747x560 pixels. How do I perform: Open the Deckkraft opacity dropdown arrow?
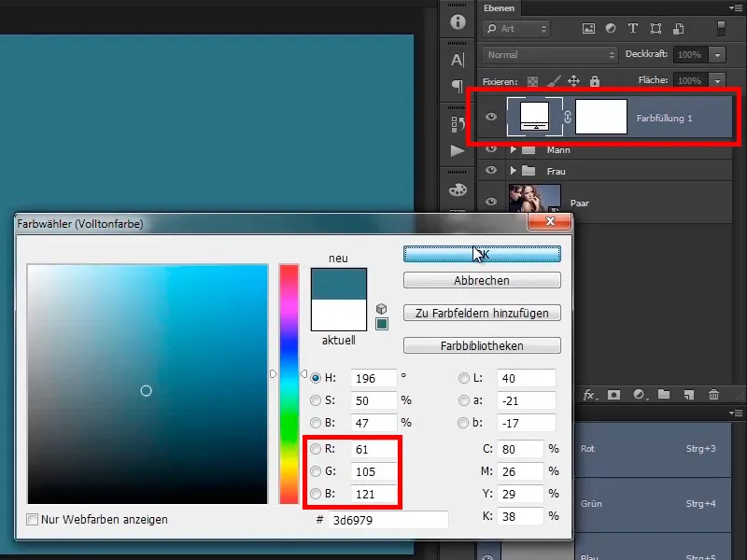point(717,55)
